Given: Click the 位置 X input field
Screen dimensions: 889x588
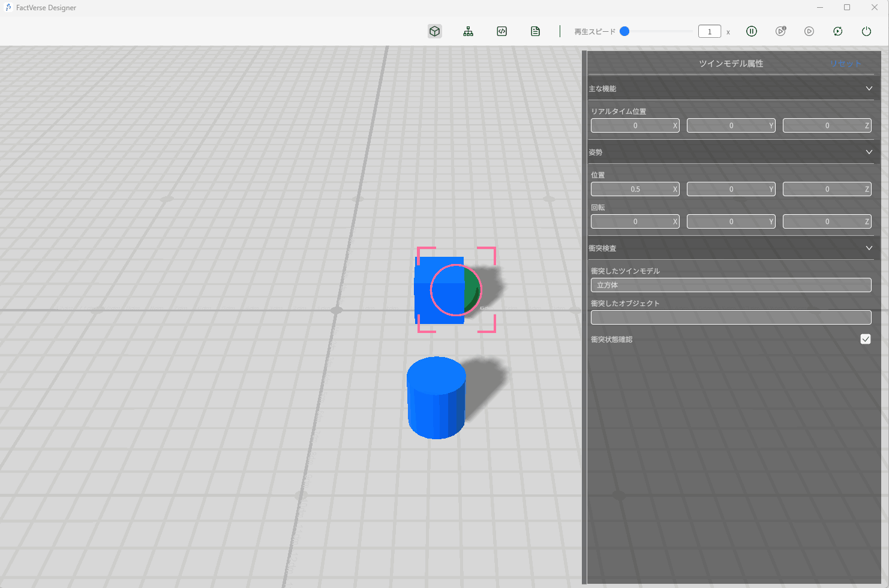Looking at the screenshot, I should [634, 190].
